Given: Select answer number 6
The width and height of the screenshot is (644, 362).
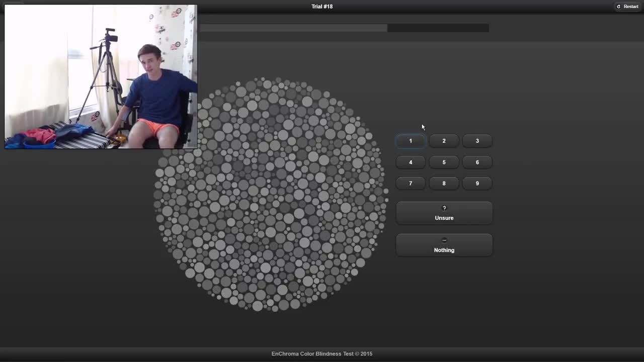Looking at the screenshot, I should 477,162.
